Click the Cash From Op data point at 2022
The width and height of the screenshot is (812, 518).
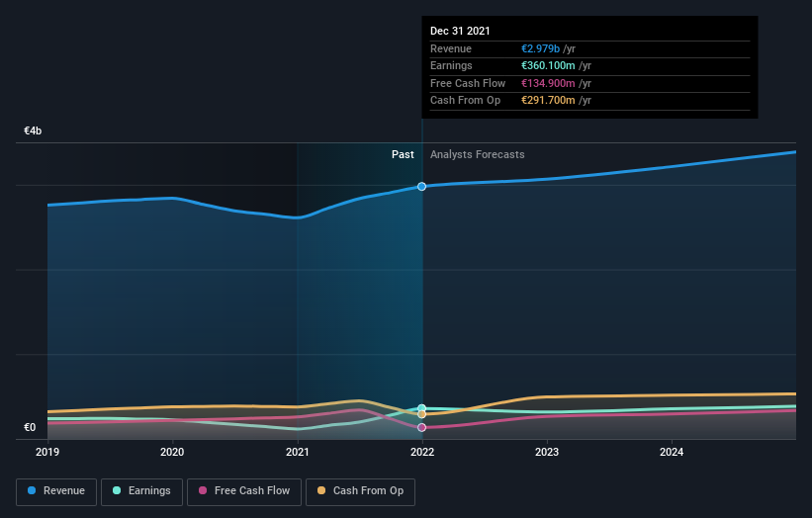point(422,414)
